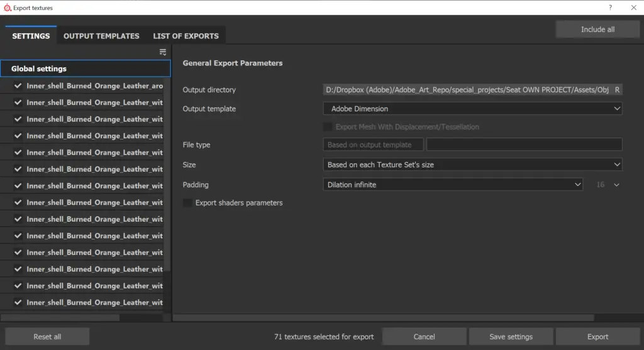Click Save settings button

pyautogui.click(x=511, y=336)
